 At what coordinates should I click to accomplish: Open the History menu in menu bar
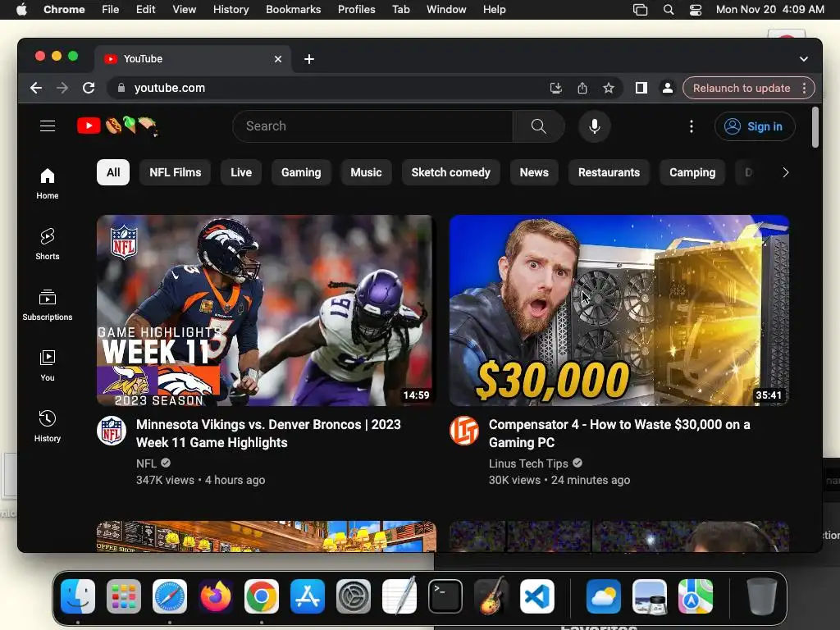231,10
